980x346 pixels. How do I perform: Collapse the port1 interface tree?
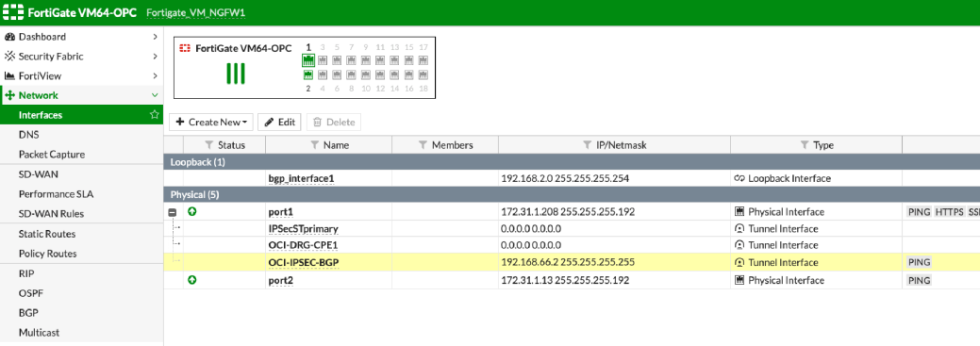(173, 212)
